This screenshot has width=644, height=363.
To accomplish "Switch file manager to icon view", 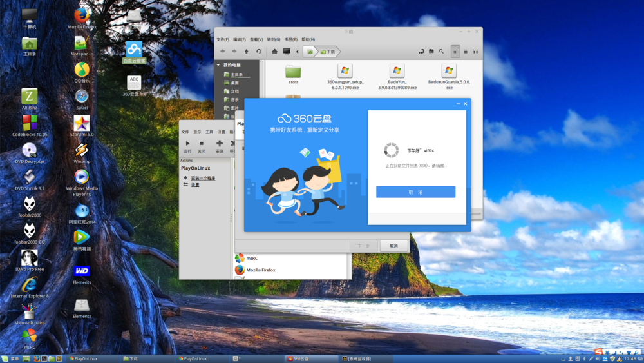I will click(455, 52).
